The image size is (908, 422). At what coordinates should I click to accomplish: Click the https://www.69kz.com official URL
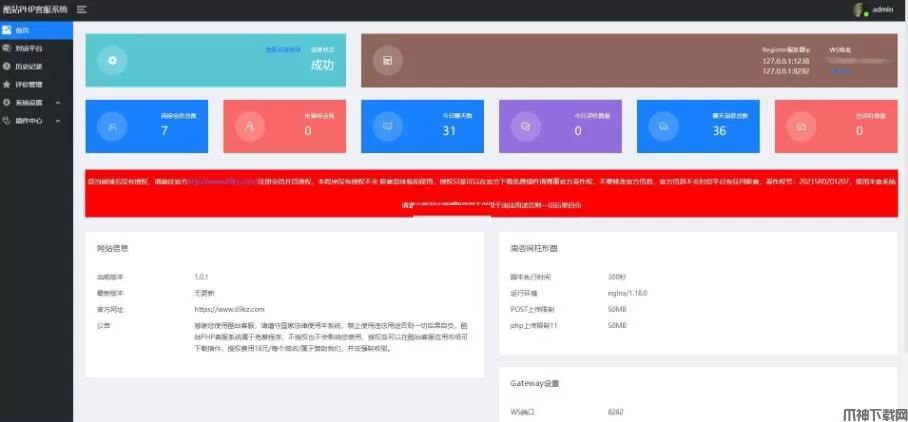(x=230, y=309)
